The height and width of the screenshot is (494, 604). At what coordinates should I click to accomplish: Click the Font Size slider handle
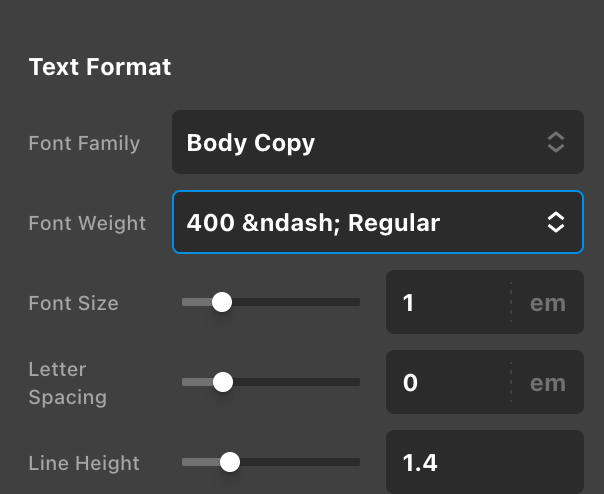(222, 302)
